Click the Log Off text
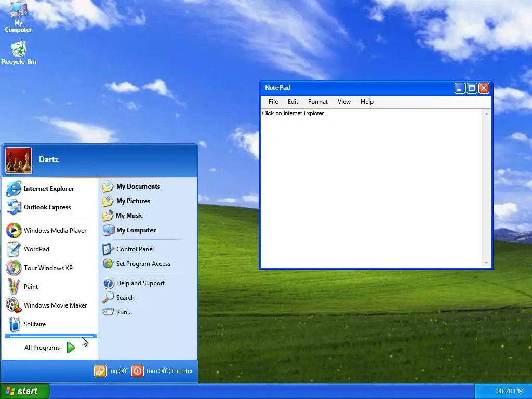532x399 pixels. pos(117,371)
